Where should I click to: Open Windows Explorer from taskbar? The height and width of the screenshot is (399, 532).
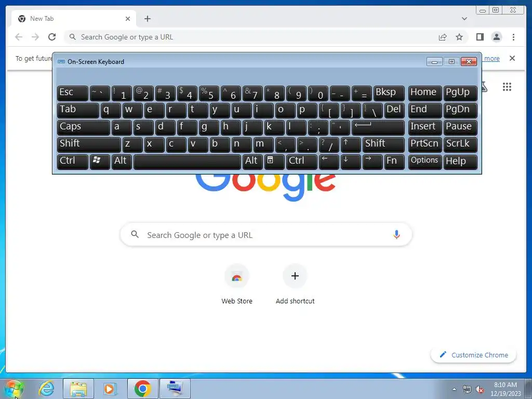coord(78,389)
